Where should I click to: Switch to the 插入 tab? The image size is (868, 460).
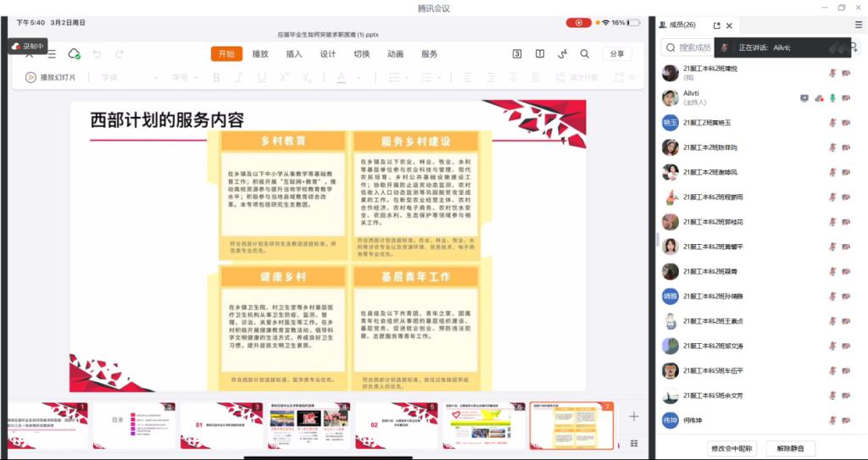294,54
